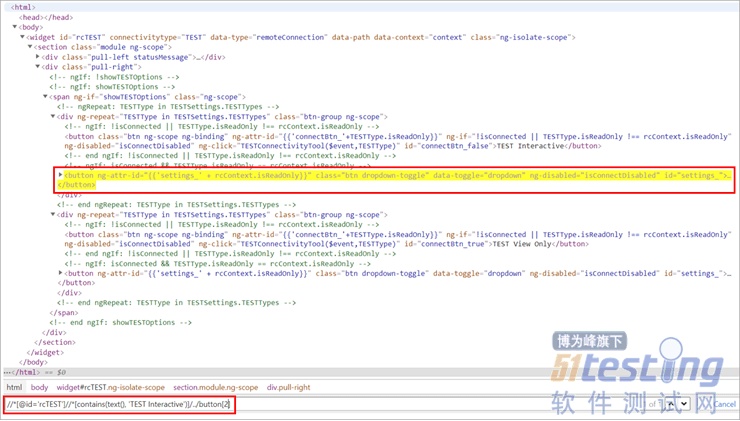Select the div.pull-right breadcrumb

coord(289,387)
